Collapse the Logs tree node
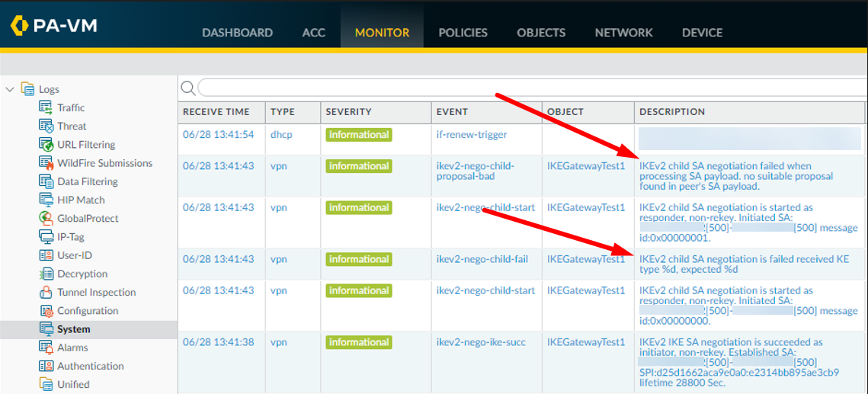 (x=10, y=89)
